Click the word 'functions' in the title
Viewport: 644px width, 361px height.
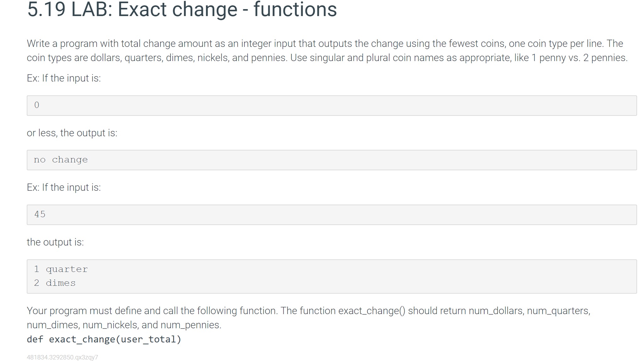(x=295, y=9)
